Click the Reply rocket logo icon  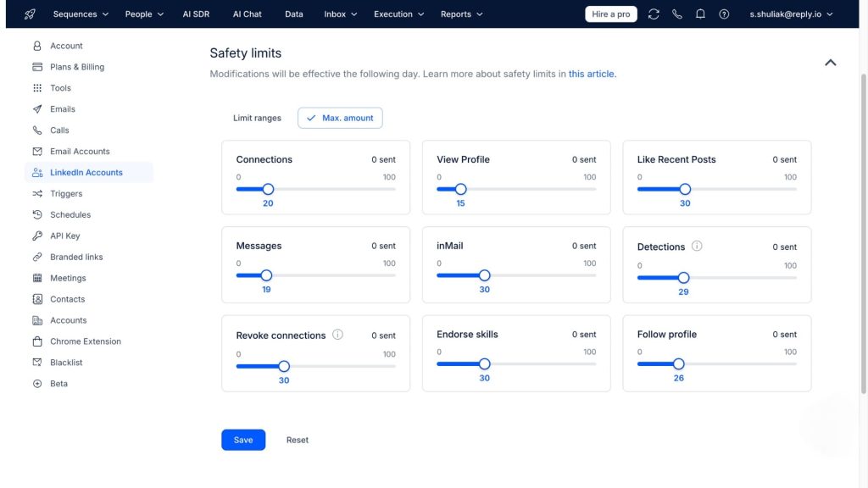30,14
